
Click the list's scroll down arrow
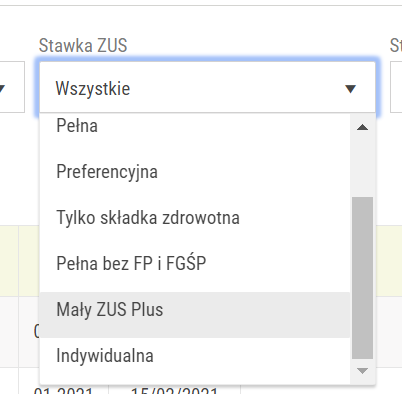tap(362, 371)
